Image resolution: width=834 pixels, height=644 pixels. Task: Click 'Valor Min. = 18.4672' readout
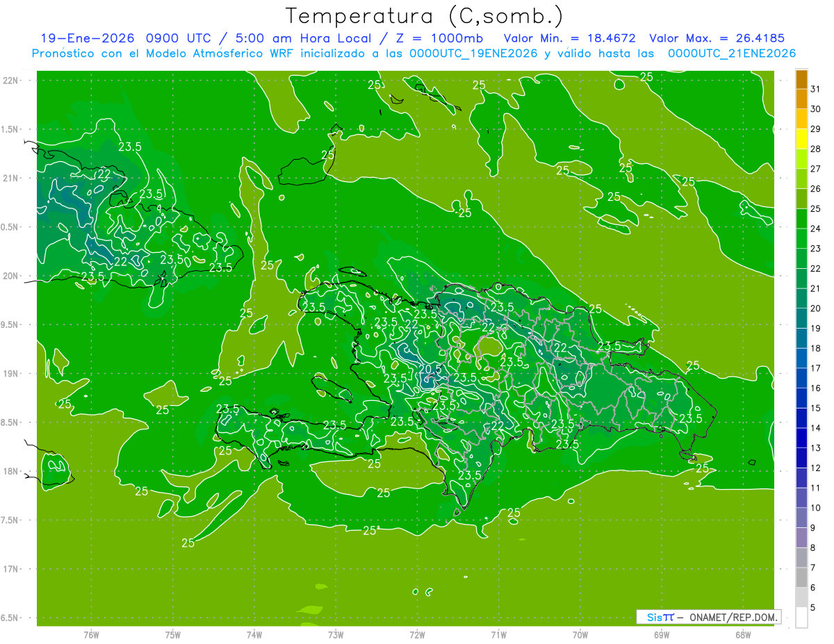click(x=569, y=39)
